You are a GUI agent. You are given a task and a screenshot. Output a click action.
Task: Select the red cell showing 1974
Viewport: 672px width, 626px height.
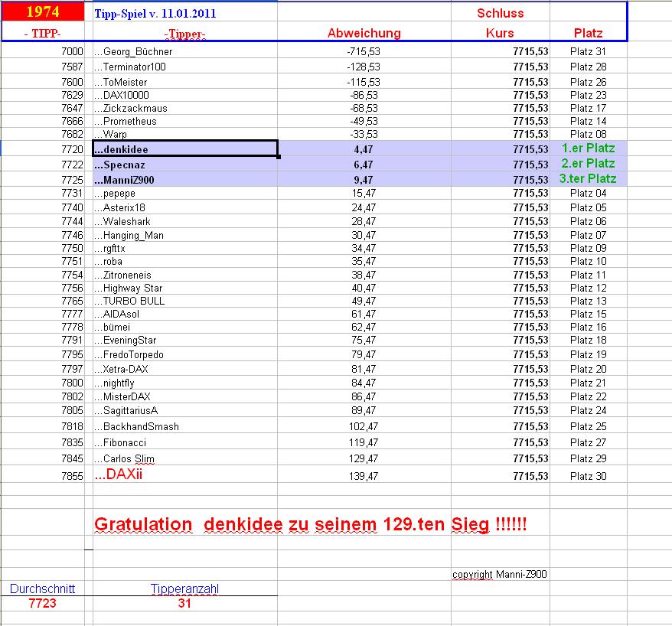[43, 11]
